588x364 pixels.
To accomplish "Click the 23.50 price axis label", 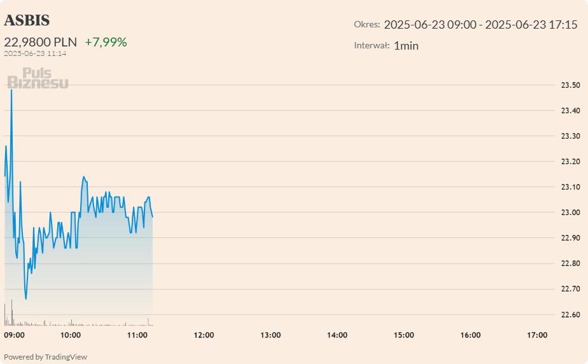I will click(x=570, y=85).
